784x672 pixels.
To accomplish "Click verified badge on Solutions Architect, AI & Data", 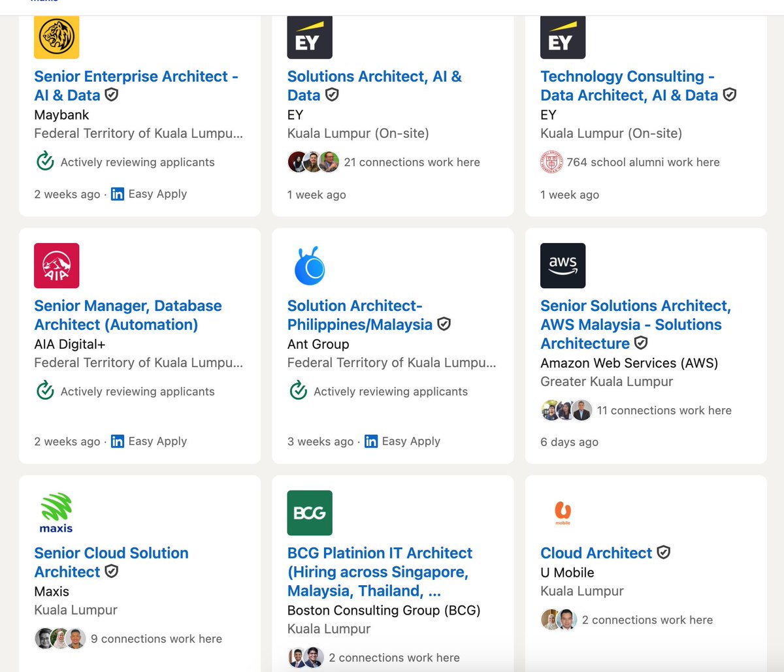I will [332, 95].
